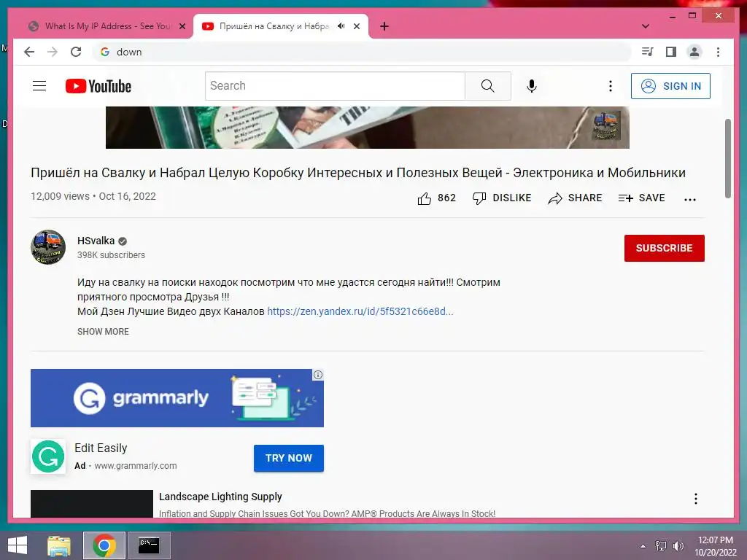Expand description with SHOW MORE

[x=103, y=332]
